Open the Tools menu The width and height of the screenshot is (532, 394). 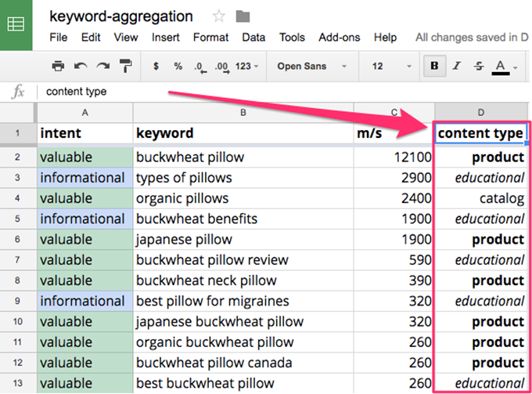click(x=292, y=37)
